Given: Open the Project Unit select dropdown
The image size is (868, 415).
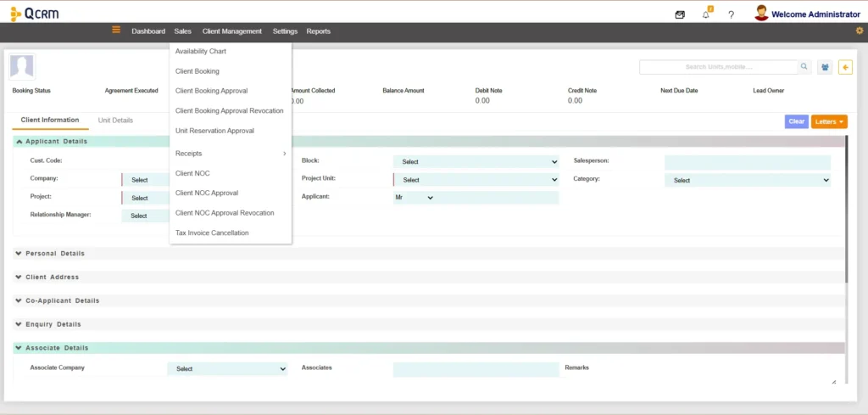Looking at the screenshot, I should (x=476, y=180).
